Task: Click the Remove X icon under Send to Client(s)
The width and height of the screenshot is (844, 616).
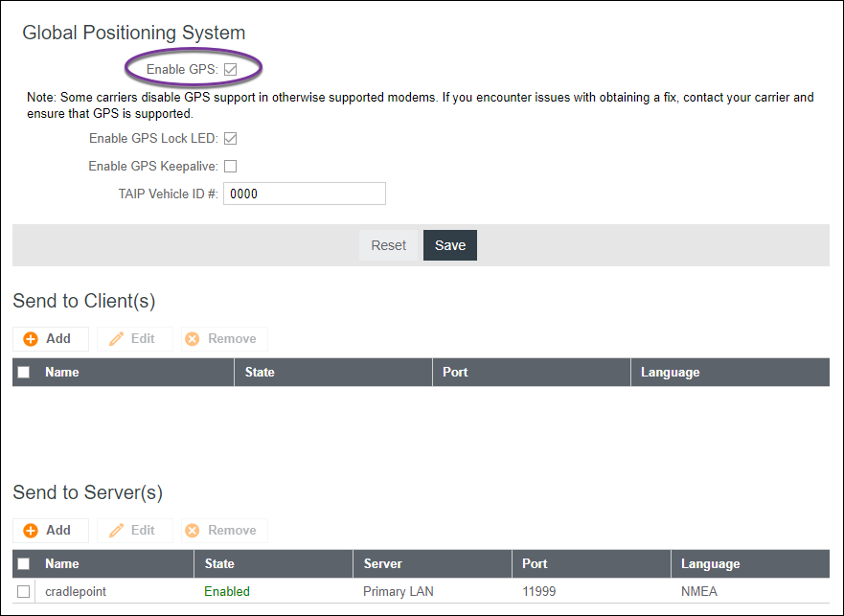Action: point(192,339)
